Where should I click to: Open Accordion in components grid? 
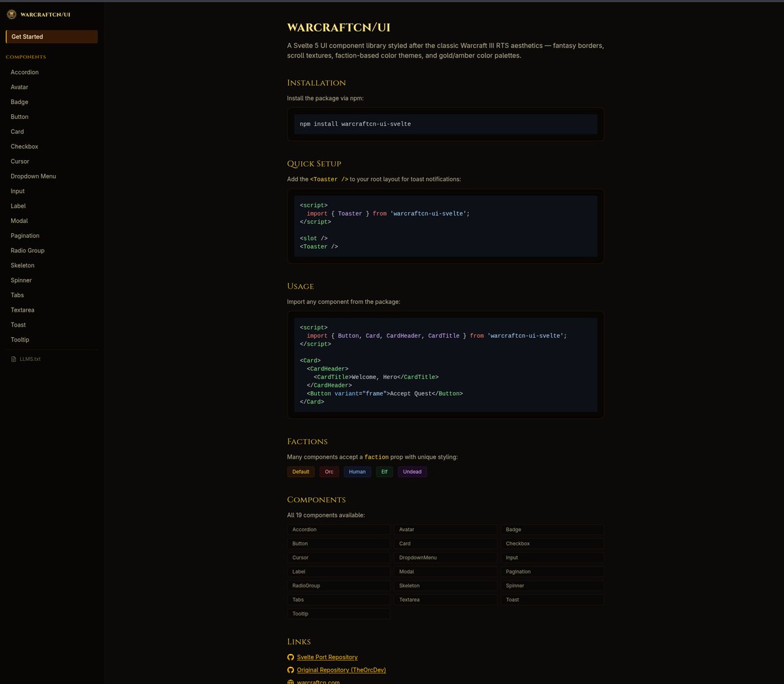[x=339, y=530]
